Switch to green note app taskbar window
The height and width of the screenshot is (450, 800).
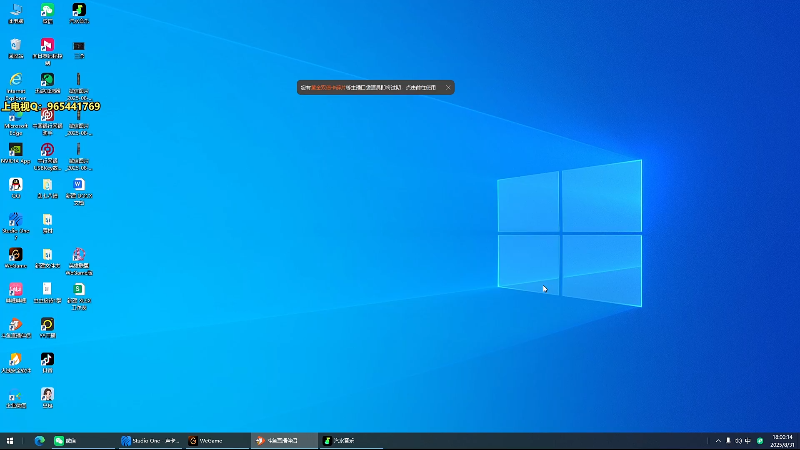[351, 441]
